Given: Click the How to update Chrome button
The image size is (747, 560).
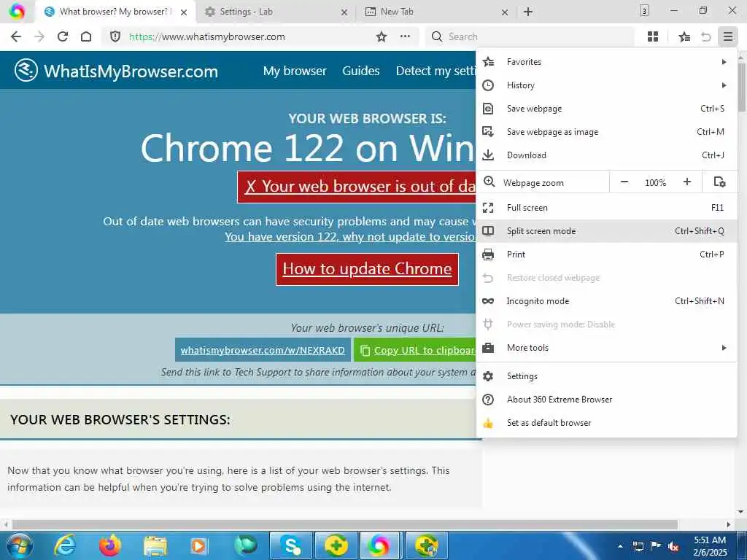Looking at the screenshot, I should click(367, 269).
